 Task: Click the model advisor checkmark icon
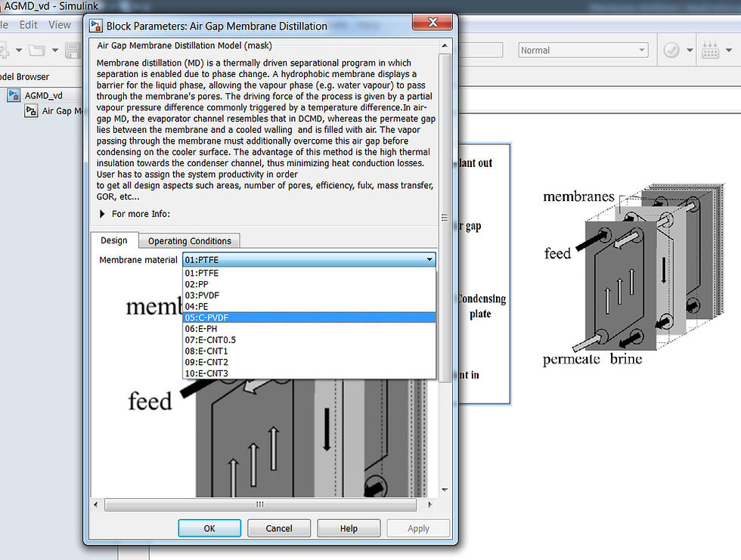671,50
